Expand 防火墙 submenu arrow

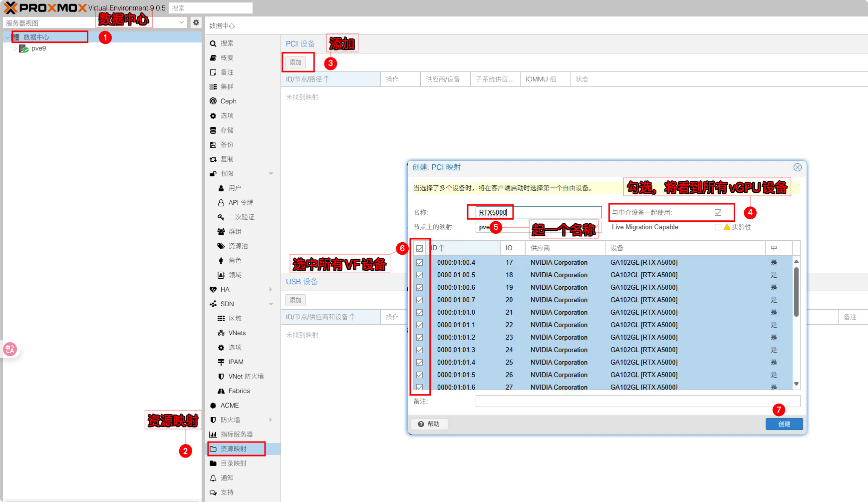point(271,420)
